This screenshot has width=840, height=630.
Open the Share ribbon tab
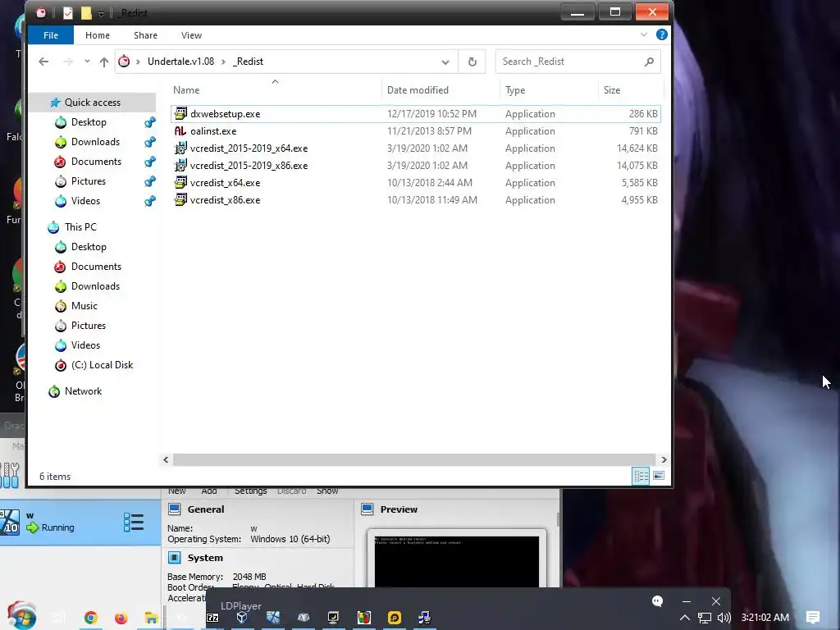pos(146,35)
